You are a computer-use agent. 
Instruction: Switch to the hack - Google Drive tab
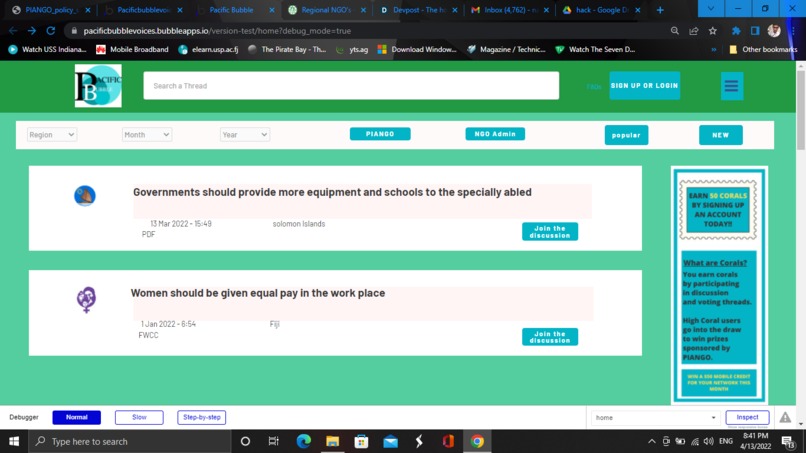602,10
